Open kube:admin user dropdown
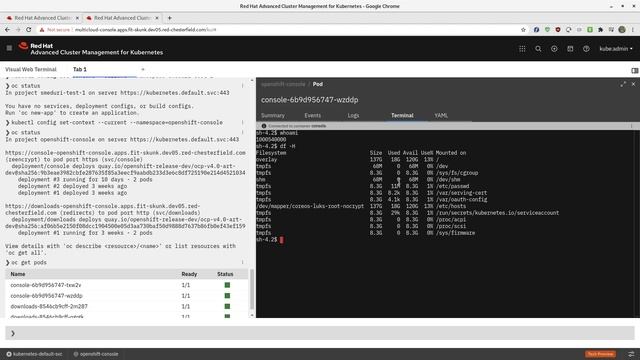Image resolution: width=640 pixels, height=360 pixels. (616, 49)
